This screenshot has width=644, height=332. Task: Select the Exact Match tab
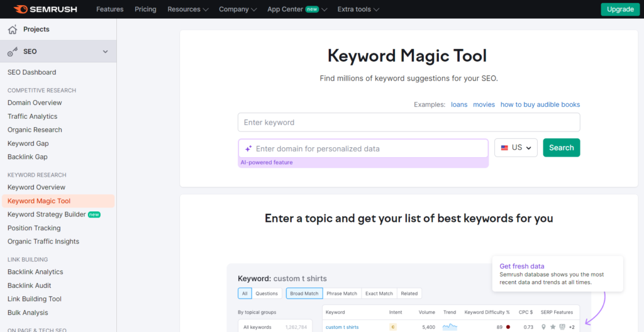pyautogui.click(x=379, y=294)
